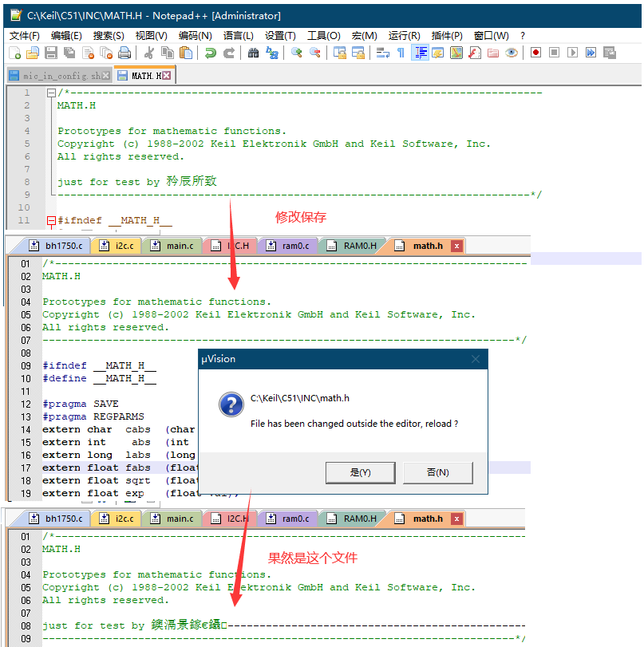Save the current file via toolbar icon
644x647 pixels.
tap(51, 53)
